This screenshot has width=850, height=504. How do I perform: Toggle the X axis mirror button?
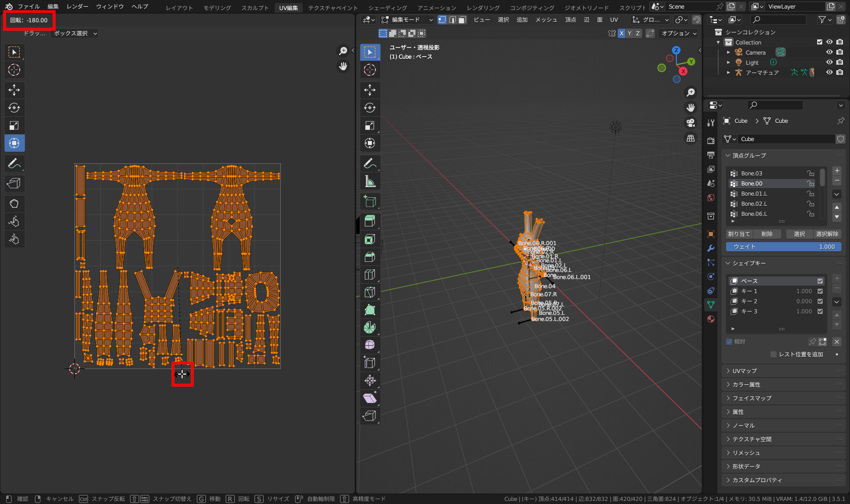(621, 33)
